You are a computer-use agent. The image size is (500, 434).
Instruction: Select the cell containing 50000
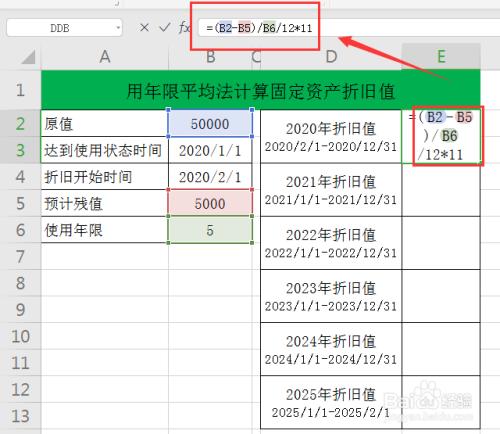[210, 123]
